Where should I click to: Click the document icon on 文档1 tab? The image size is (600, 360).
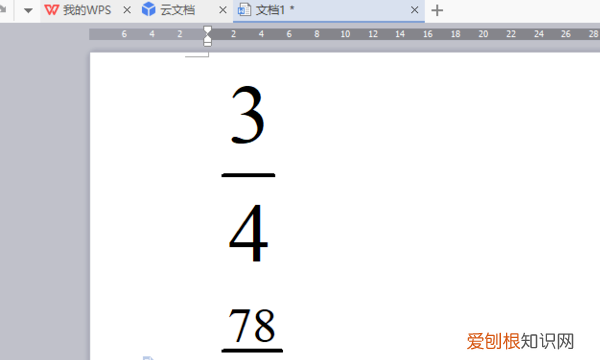(244, 10)
